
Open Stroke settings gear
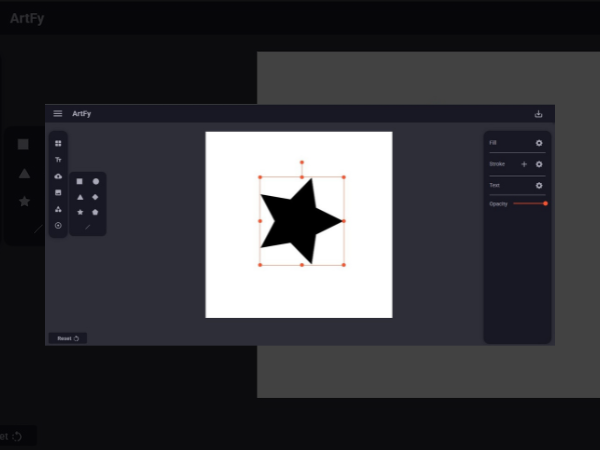coord(539,164)
